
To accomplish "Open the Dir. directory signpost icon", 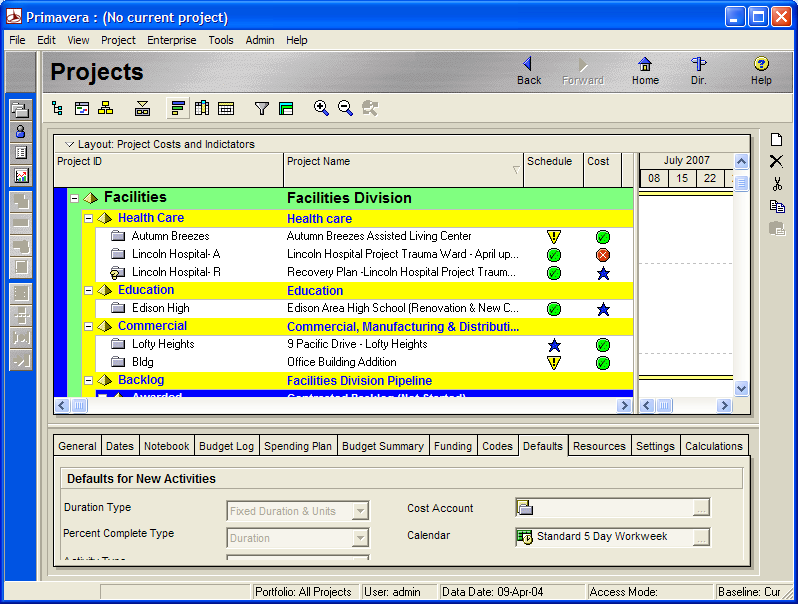I will point(698,71).
